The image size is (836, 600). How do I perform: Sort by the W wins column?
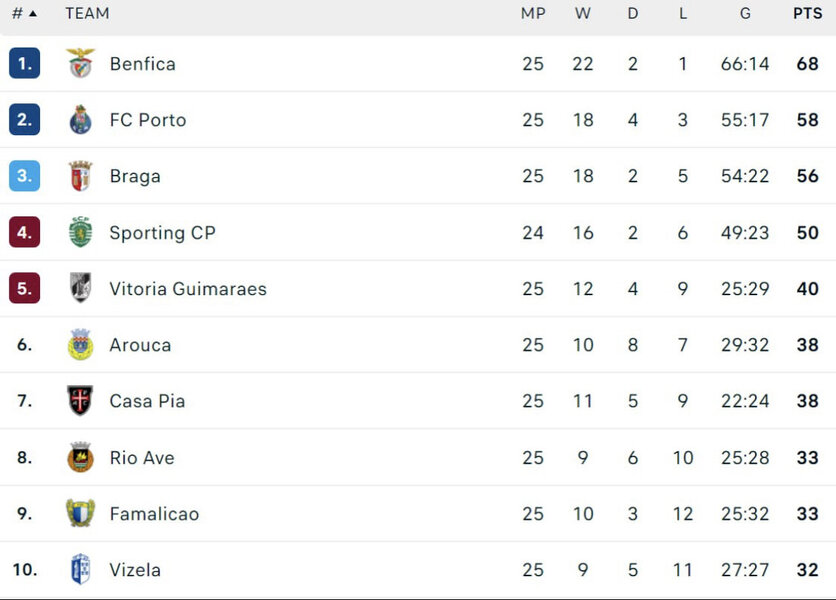click(x=583, y=14)
